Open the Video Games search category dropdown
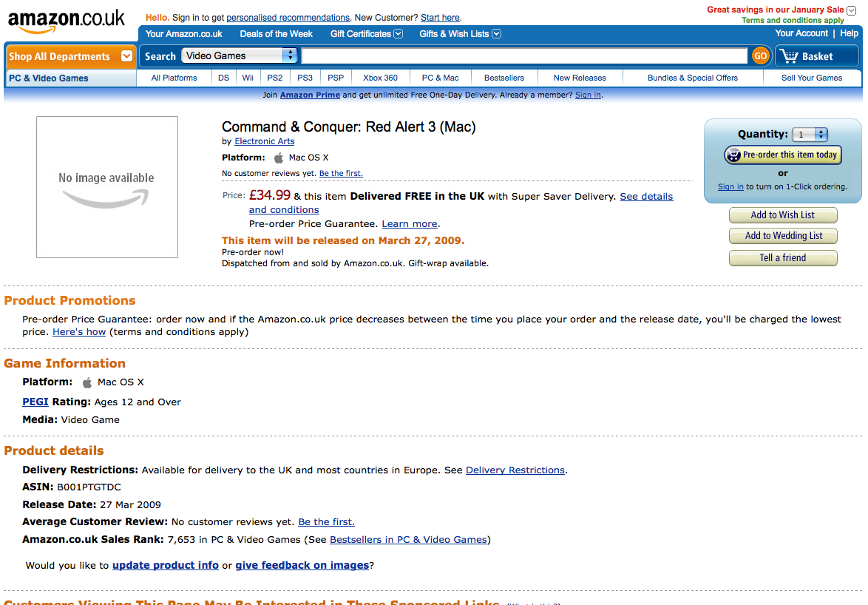The height and width of the screenshot is (605, 868). (x=239, y=55)
